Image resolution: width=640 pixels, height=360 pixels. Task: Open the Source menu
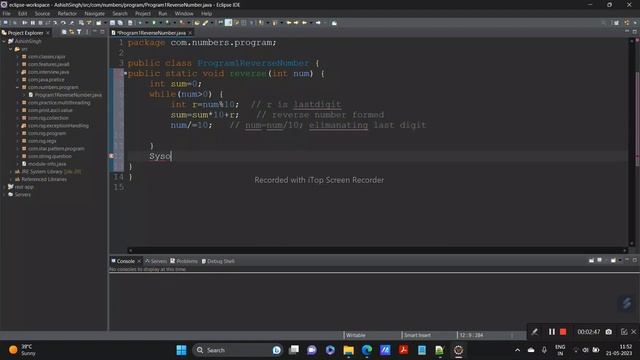click(42, 13)
